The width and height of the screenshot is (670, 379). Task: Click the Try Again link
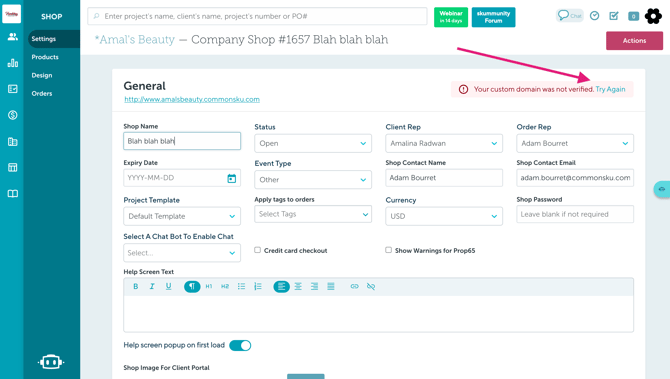coord(610,89)
